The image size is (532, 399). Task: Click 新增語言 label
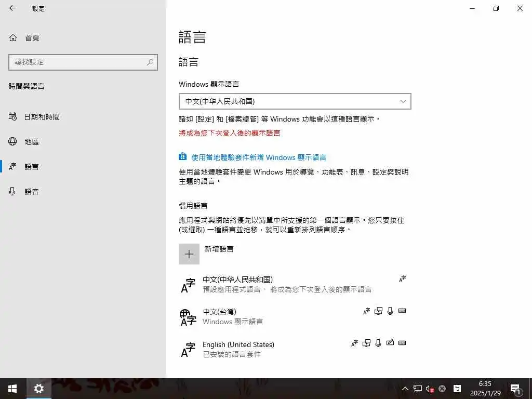click(219, 249)
